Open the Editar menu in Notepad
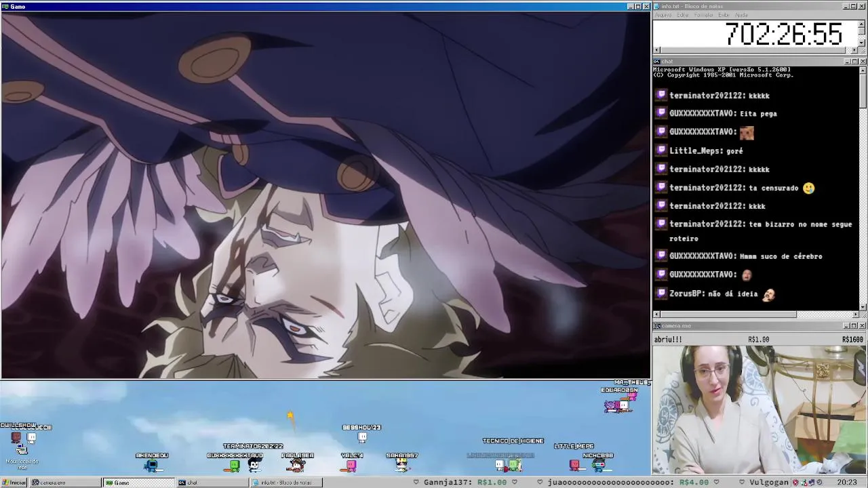The width and height of the screenshot is (868, 488). click(684, 15)
